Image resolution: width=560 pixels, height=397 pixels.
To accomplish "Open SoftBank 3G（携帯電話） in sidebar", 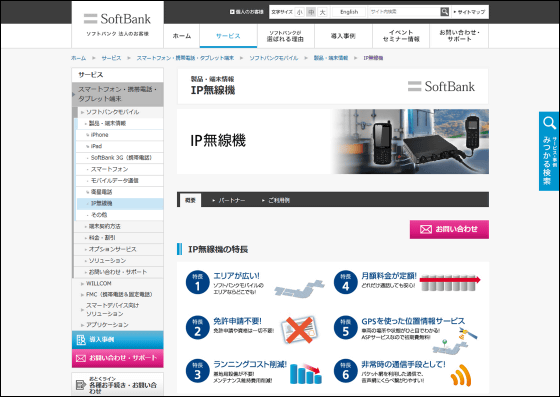I will click(120, 158).
